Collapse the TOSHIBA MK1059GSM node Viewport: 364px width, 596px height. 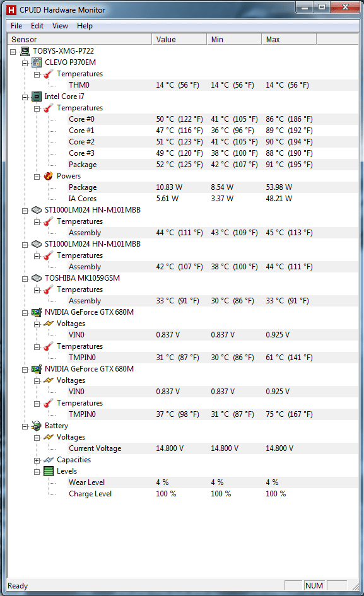coord(25,279)
